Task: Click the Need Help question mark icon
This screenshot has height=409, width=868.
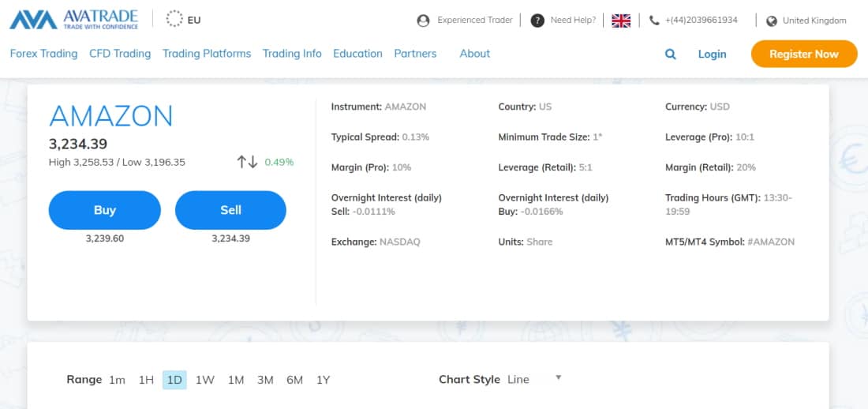Action: coord(537,21)
